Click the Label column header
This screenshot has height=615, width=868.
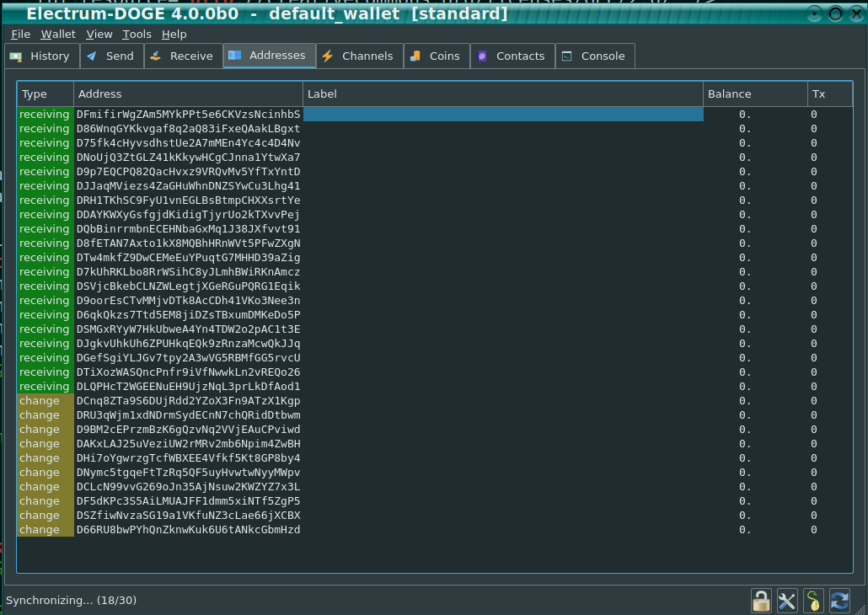point(503,94)
